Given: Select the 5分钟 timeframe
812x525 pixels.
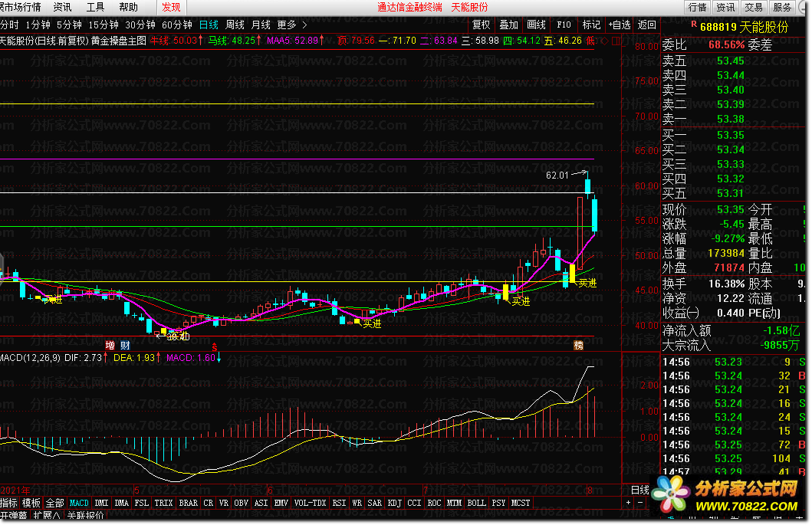Looking at the screenshot, I should tap(70, 25).
